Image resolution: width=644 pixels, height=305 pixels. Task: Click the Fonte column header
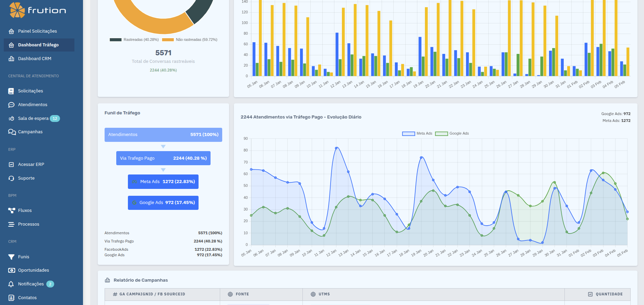tap(242, 294)
